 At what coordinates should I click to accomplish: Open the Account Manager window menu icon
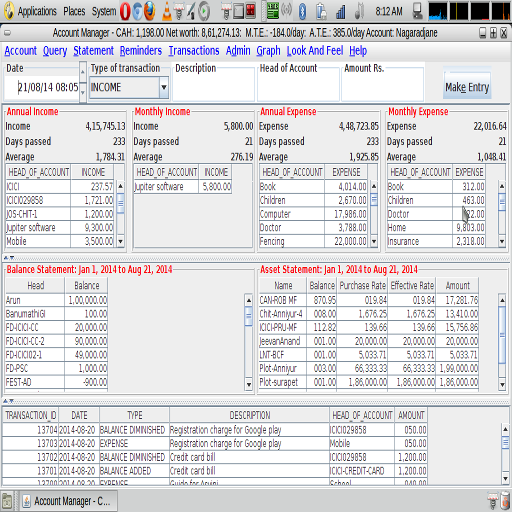pos(7,33)
